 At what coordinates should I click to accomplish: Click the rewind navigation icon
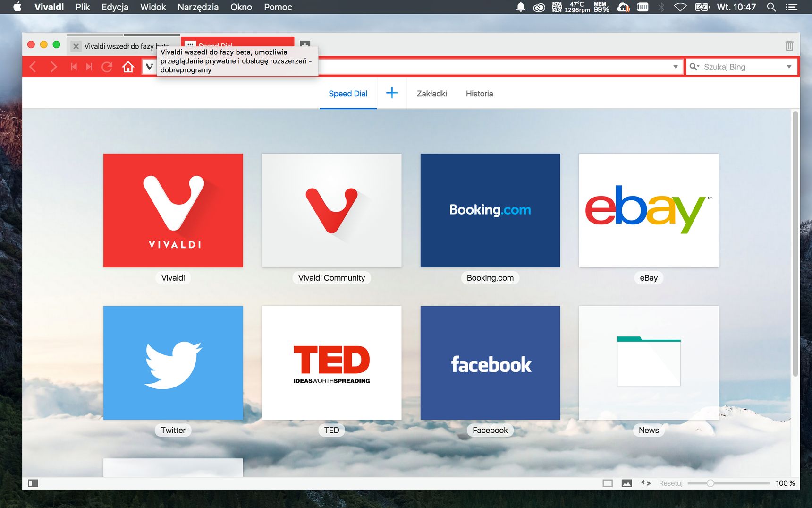point(74,67)
